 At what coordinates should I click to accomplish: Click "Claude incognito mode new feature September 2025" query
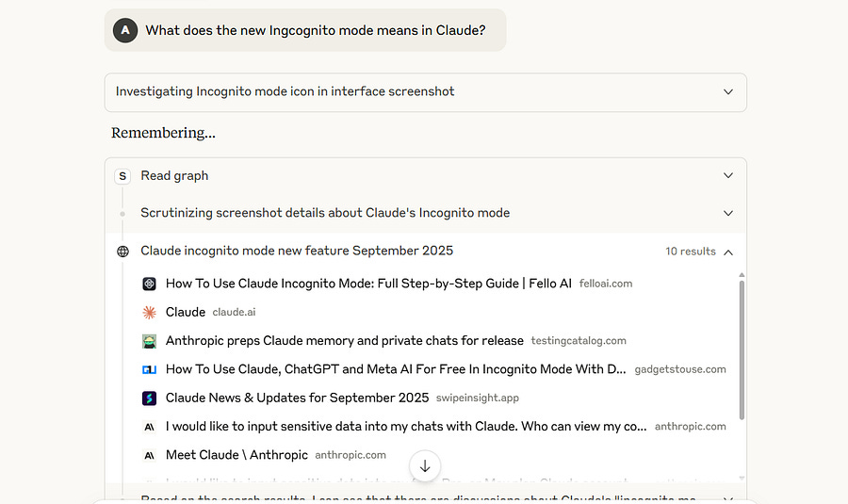pos(297,251)
